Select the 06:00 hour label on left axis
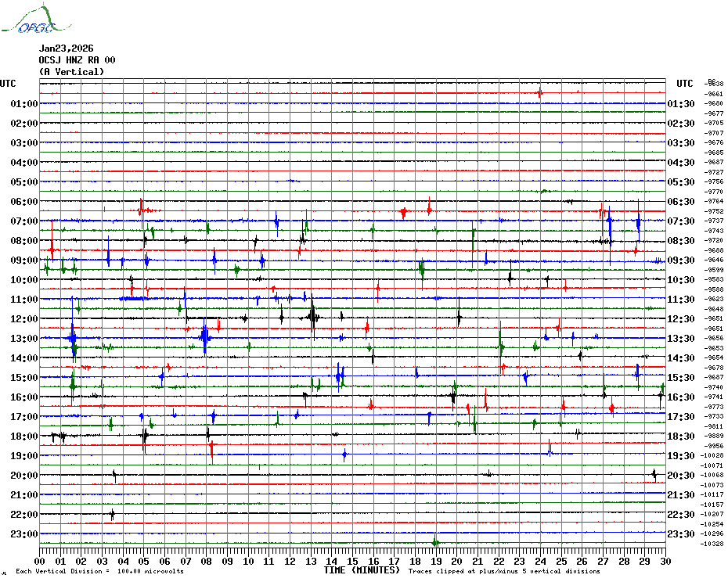 click(24, 202)
